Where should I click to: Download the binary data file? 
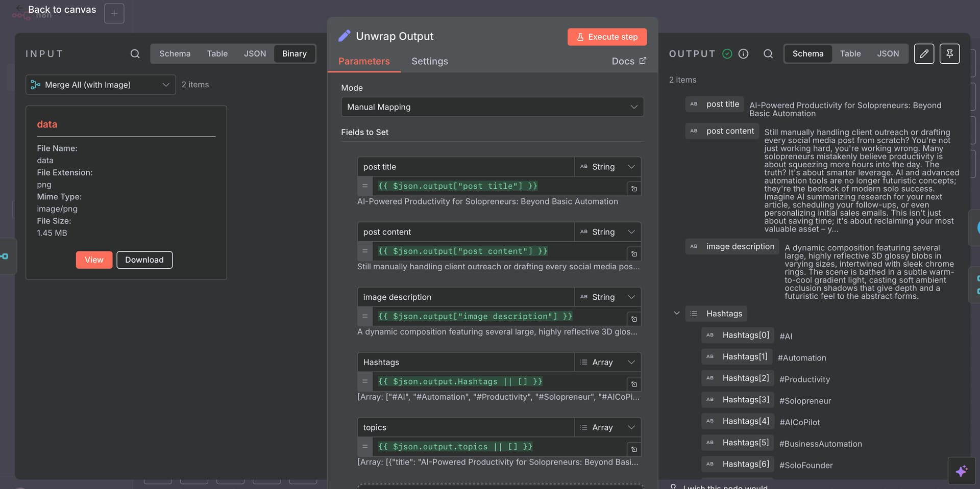[x=144, y=260]
